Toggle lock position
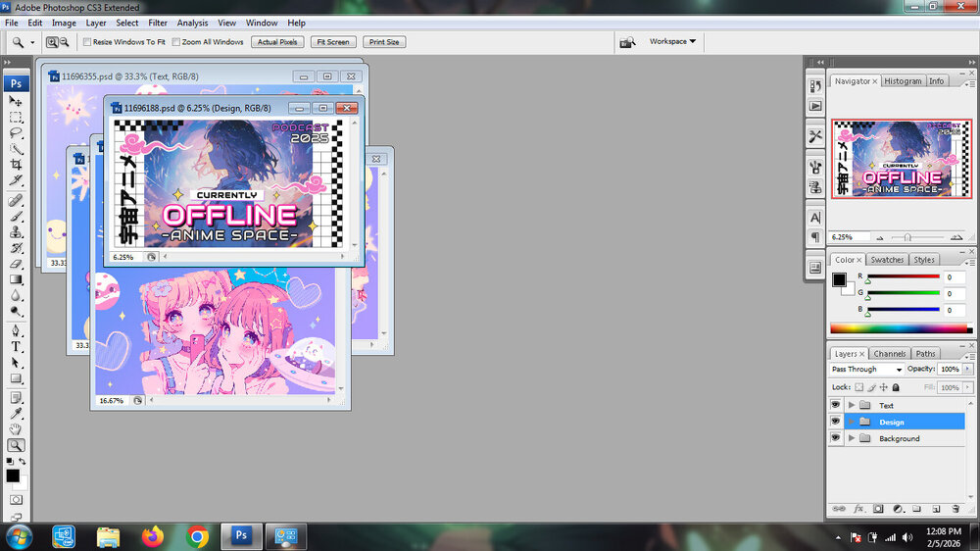This screenshot has height=551, width=980. click(x=884, y=387)
